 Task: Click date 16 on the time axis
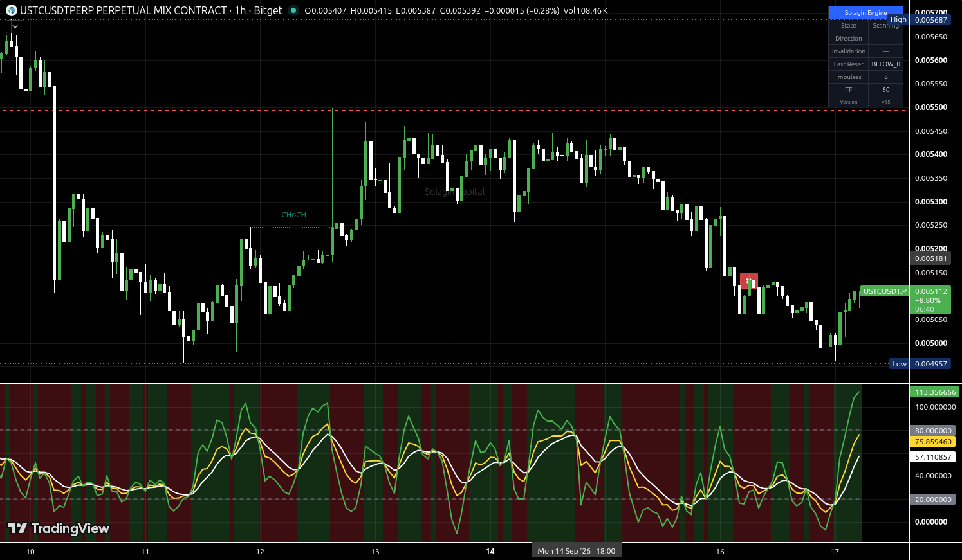[720, 552]
